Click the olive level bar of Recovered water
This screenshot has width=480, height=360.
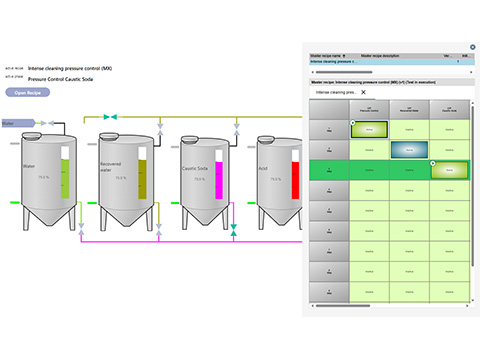(x=142, y=179)
